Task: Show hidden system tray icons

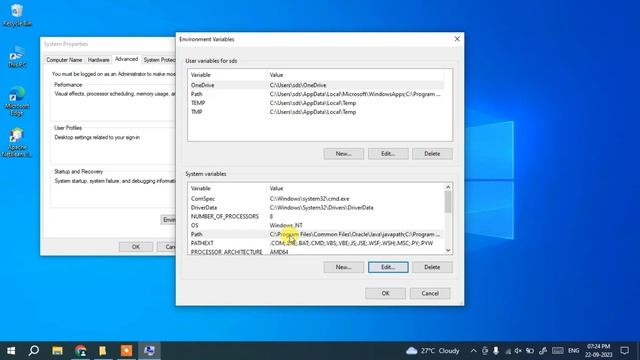Action: coord(473,351)
